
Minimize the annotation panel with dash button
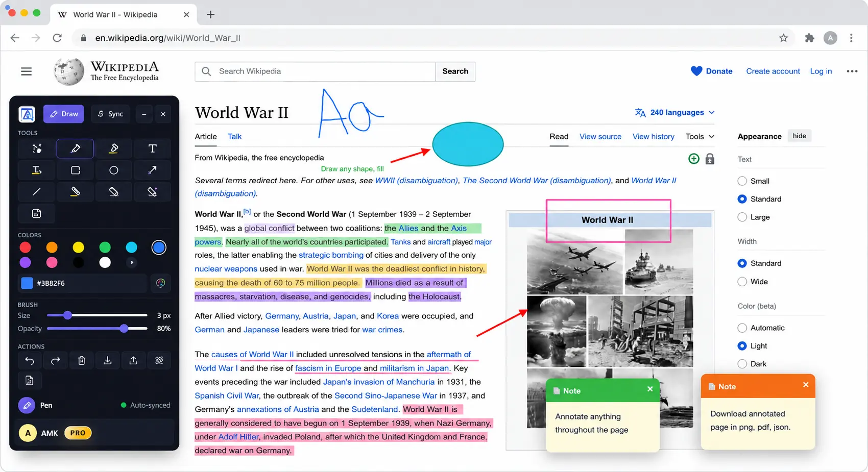click(144, 114)
